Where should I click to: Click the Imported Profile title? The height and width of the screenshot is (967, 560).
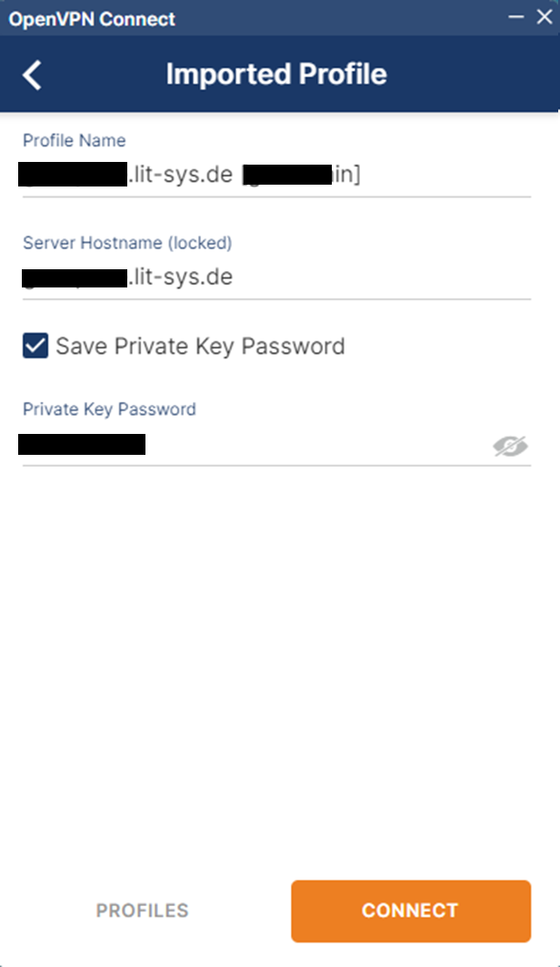[277, 74]
